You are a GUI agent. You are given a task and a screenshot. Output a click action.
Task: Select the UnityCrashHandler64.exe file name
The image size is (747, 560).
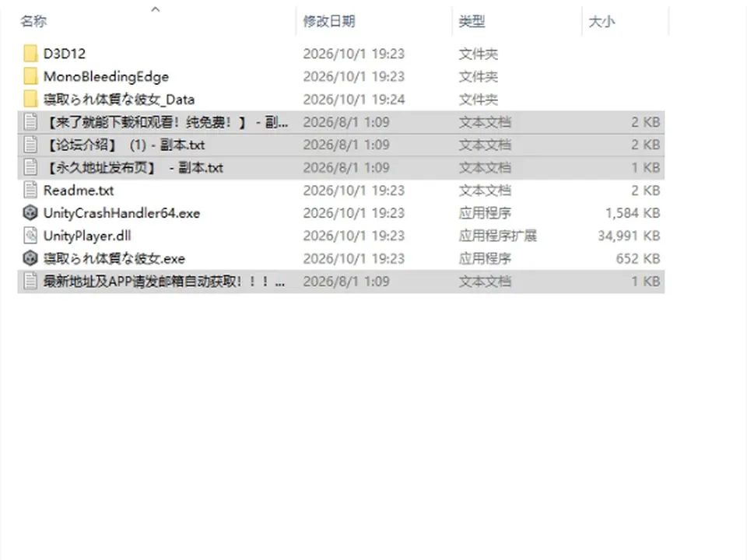(121, 213)
